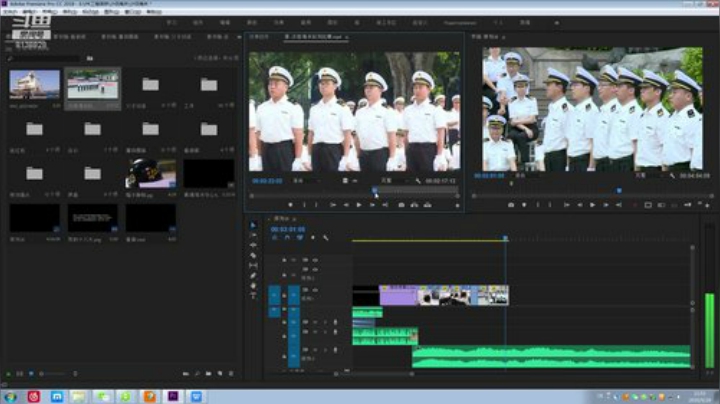Screen dimensions: 720x404
Task: Go to In point in Source monitor
Action: [x=333, y=205]
